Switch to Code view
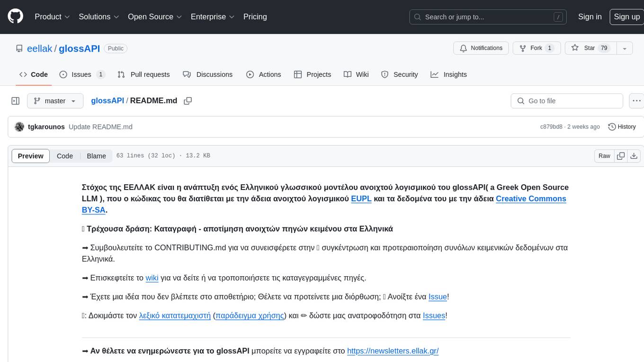644x362 pixels. point(65,156)
